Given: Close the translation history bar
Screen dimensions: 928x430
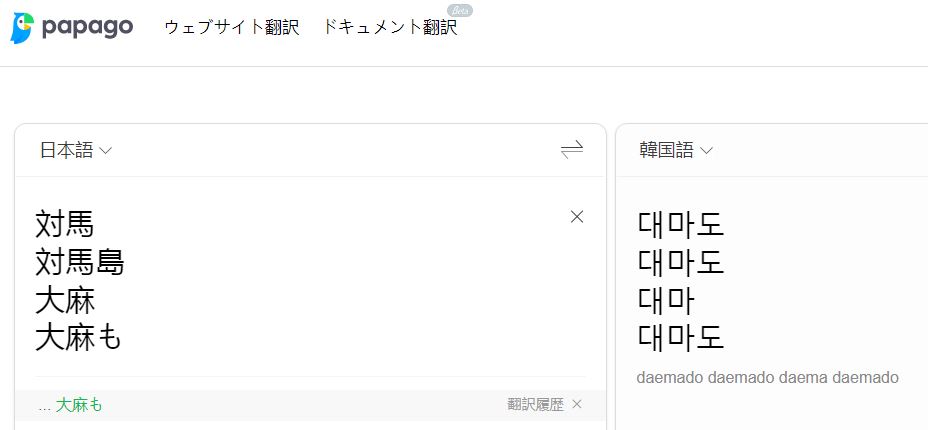Looking at the screenshot, I should coord(577,404).
